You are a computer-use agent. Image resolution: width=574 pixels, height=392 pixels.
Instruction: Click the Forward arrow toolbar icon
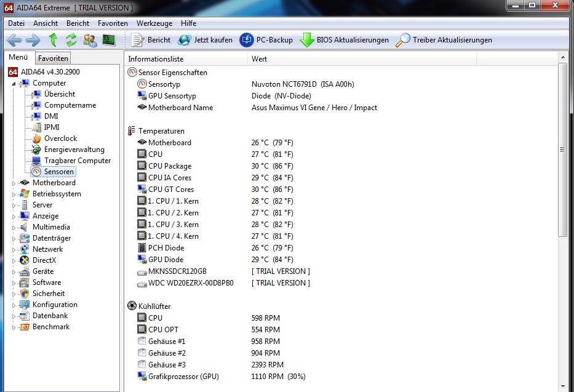coord(33,40)
